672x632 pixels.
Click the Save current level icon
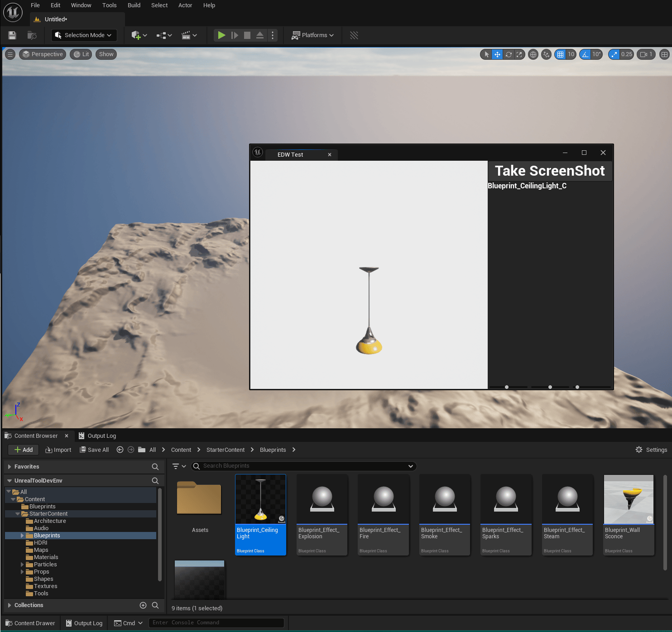click(12, 35)
